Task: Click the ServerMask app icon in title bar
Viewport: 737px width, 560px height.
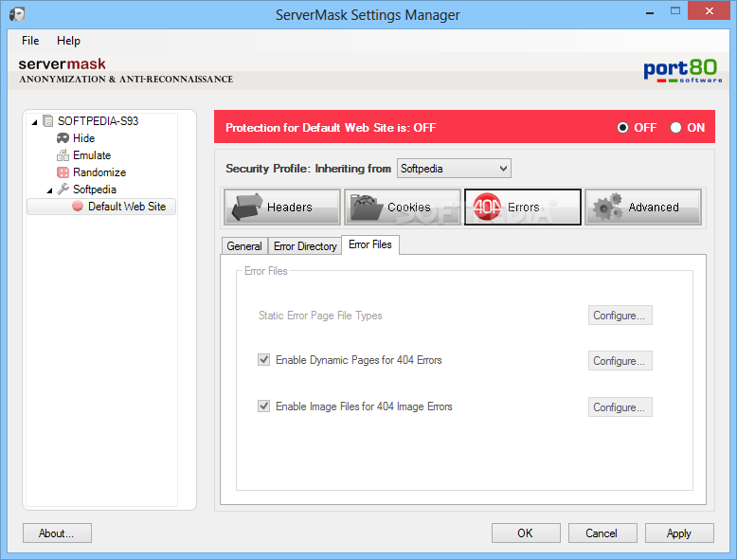Action: [x=17, y=14]
